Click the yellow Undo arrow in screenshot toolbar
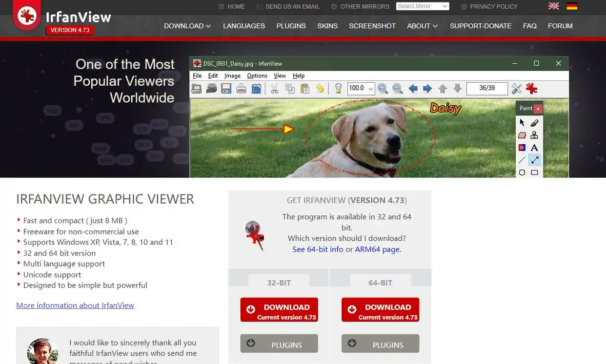The width and height of the screenshot is (606, 364). pos(320,88)
